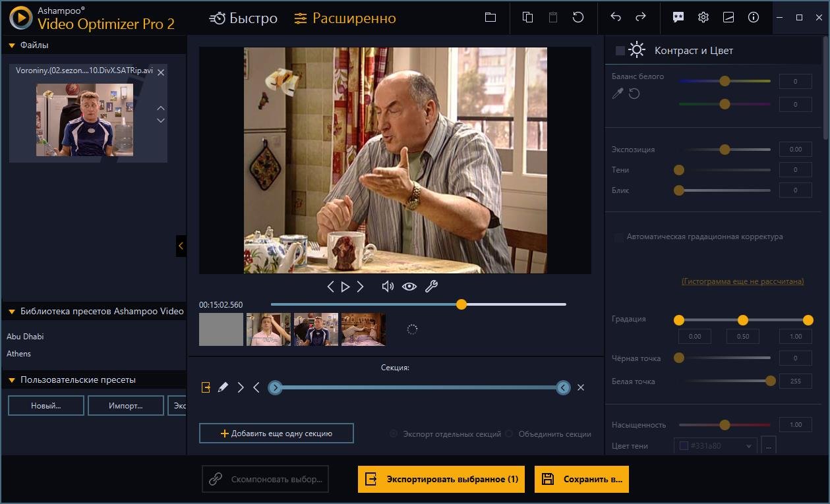This screenshot has width=830, height=504.
Task: Select Объединить секции radio button
Action: coord(509,434)
